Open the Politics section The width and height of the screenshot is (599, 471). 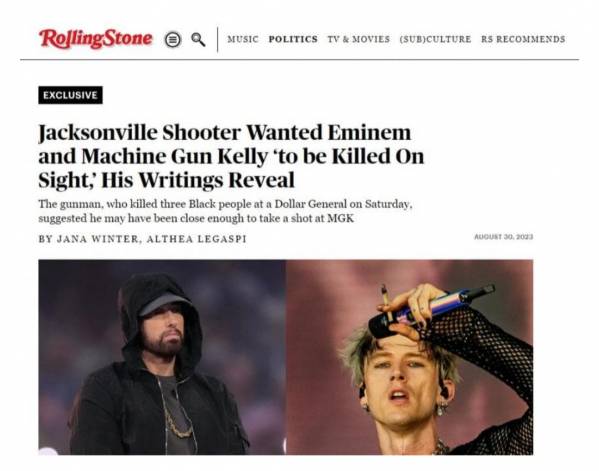pyautogui.click(x=293, y=39)
